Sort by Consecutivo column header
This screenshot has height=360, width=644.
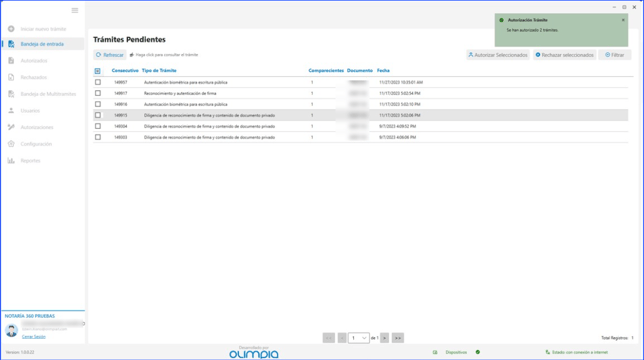[125, 71]
